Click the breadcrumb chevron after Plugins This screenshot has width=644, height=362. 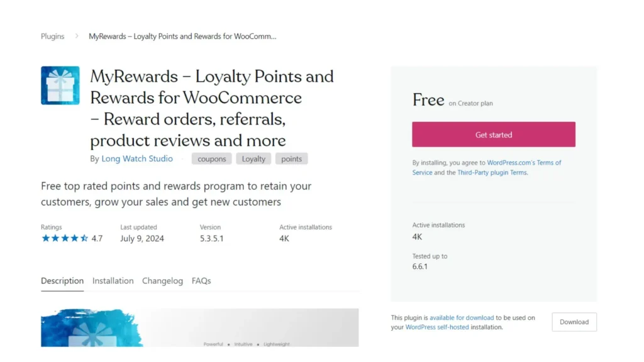click(77, 36)
